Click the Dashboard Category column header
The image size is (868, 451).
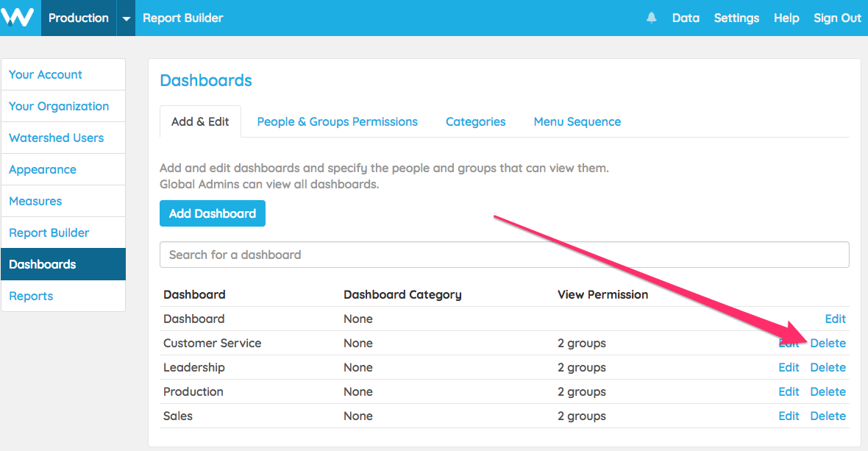402,295
